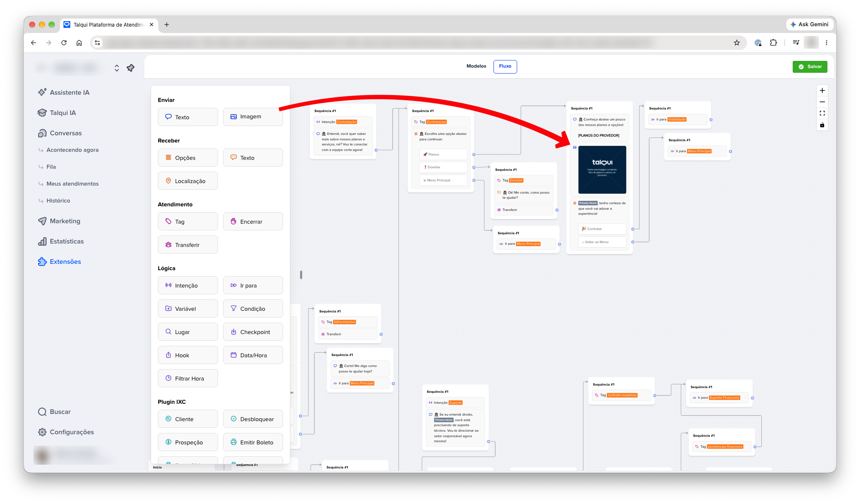Zoom out on the flow canvas
860x504 pixels.
tap(822, 102)
